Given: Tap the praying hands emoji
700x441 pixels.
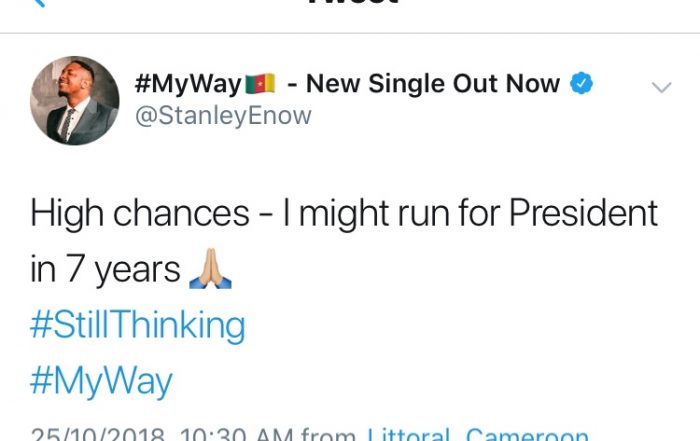Looking at the screenshot, I should (211, 269).
